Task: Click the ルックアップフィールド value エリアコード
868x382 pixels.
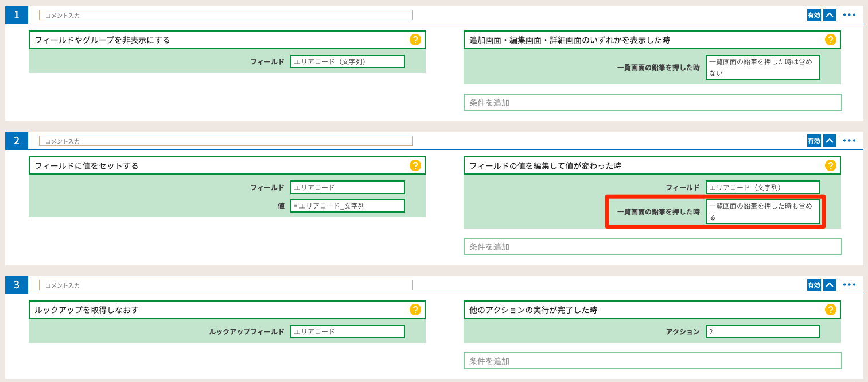Action: (x=348, y=331)
